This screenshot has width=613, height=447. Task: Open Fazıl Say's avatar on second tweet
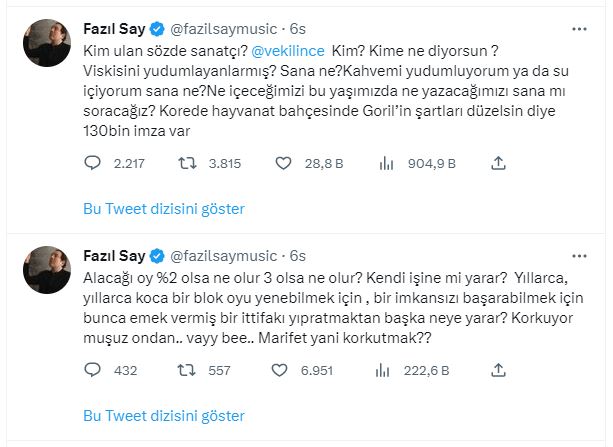(45, 265)
